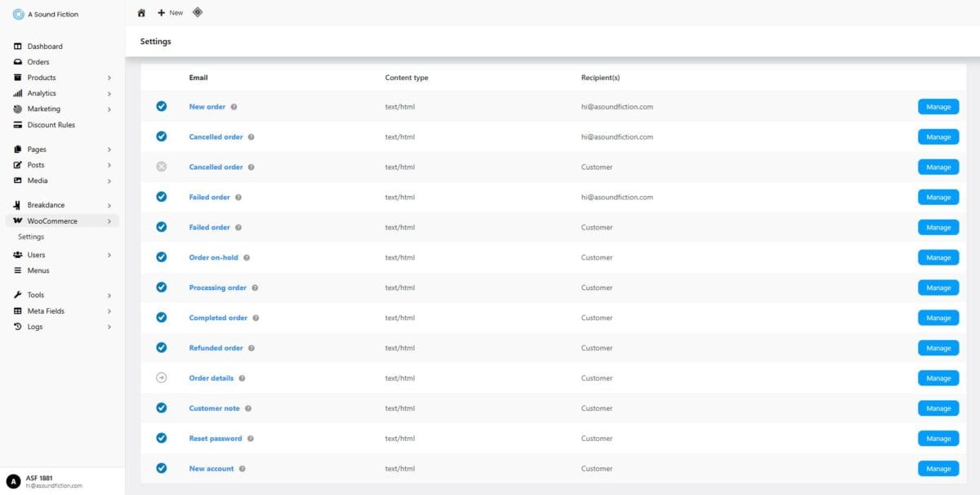Select the Breakdance plug icon in the sidebar
This screenshot has width=980, height=495.
point(18,204)
